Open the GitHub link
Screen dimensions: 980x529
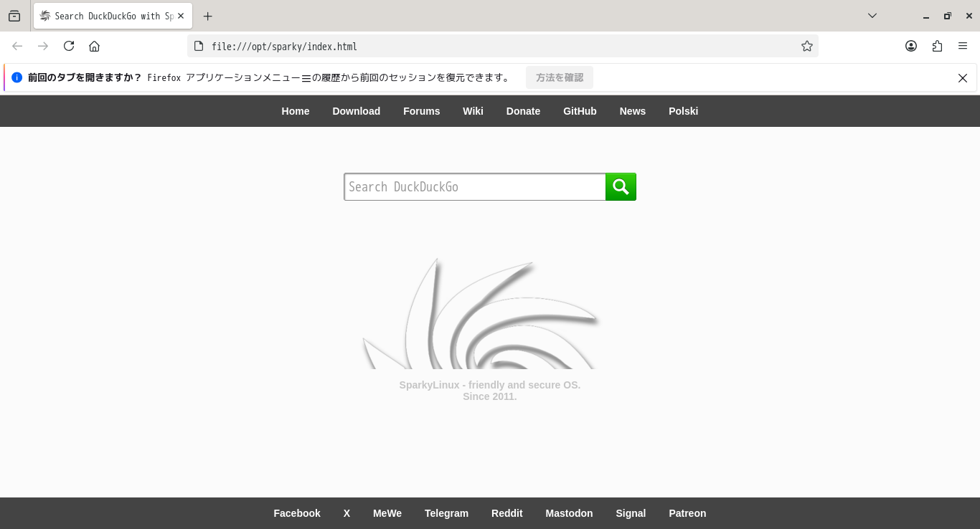(x=580, y=111)
